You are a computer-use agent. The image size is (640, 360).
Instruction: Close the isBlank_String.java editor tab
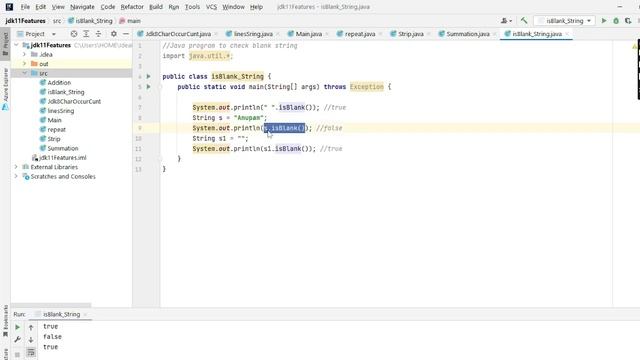[x=567, y=34]
